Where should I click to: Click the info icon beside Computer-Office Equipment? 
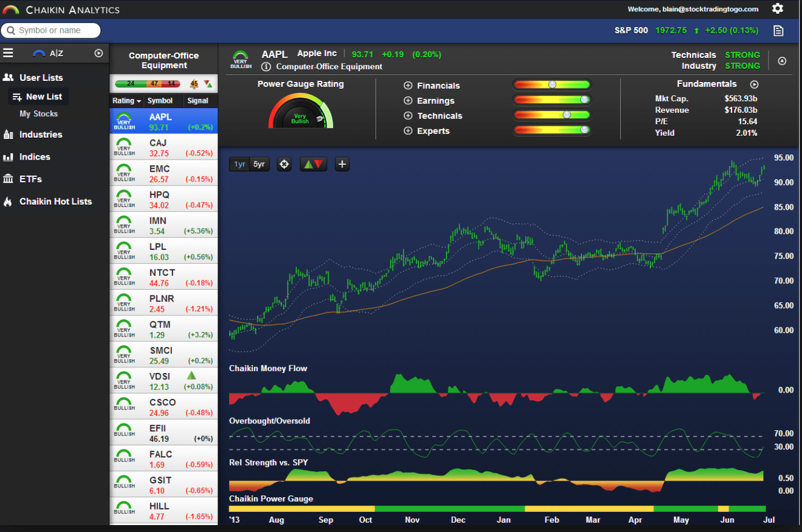[x=266, y=66]
